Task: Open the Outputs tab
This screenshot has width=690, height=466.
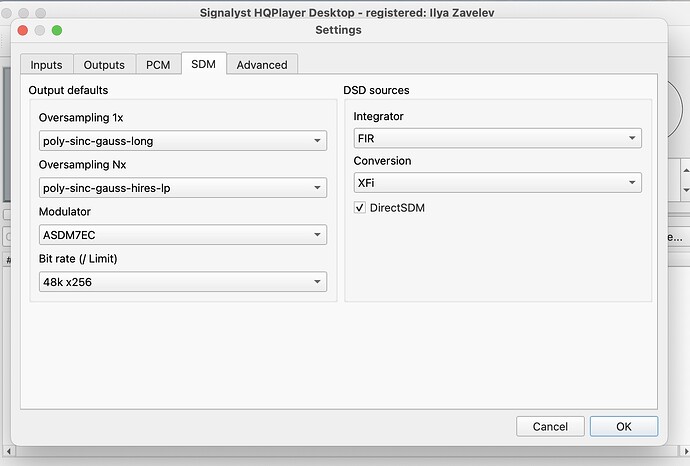Action: [x=104, y=65]
